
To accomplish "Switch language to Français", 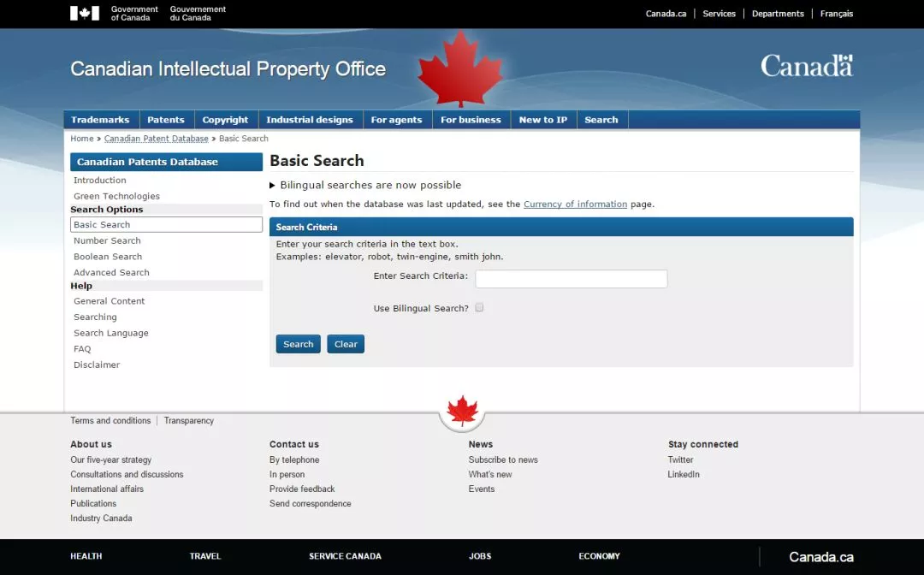I will [x=836, y=14].
